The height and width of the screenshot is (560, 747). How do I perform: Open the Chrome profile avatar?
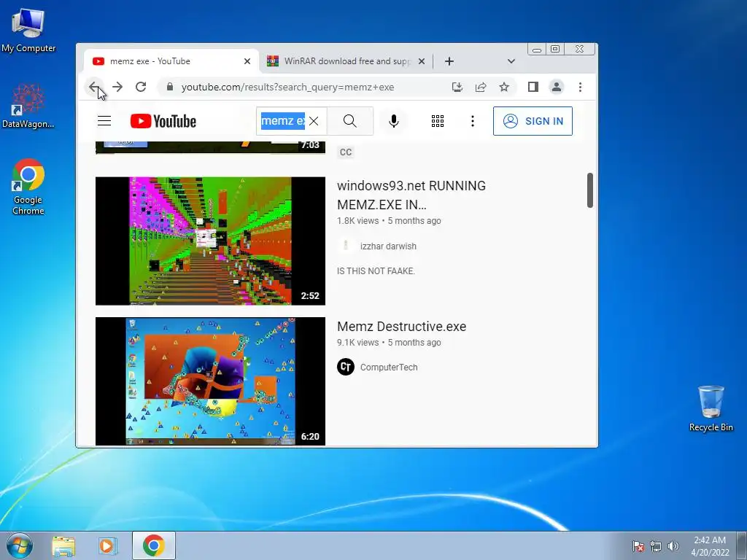click(x=557, y=87)
